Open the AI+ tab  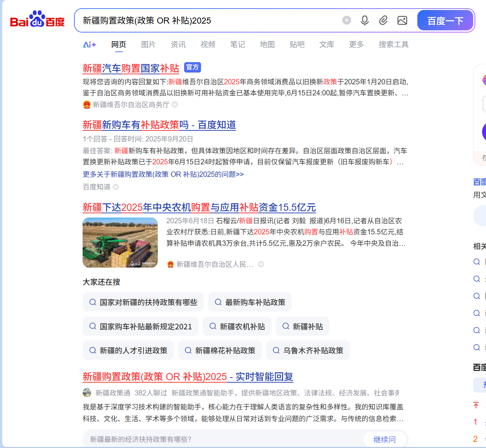(x=89, y=45)
